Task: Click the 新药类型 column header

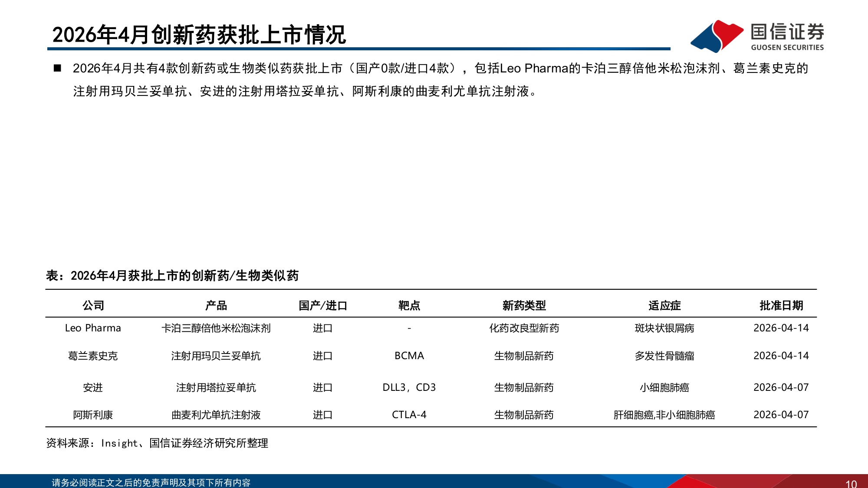Action: [x=524, y=305]
